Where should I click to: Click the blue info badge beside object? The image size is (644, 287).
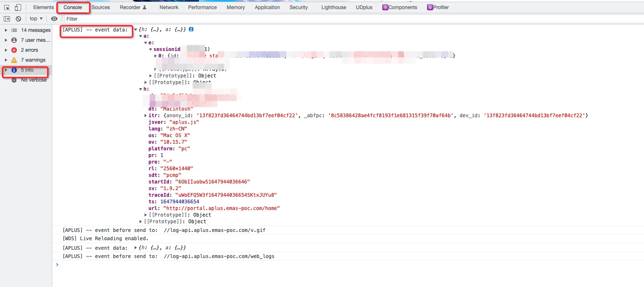(191, 29)
